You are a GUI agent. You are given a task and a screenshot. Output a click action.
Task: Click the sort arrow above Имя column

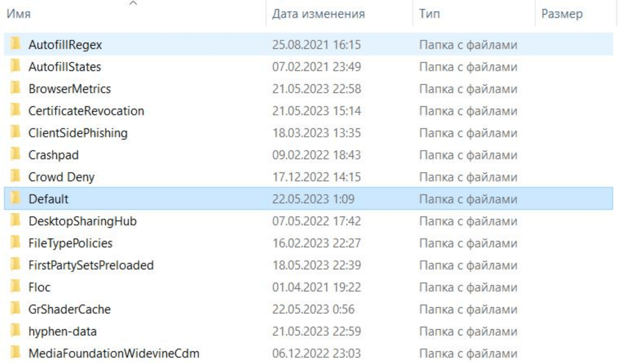click(x=133, y=4)
